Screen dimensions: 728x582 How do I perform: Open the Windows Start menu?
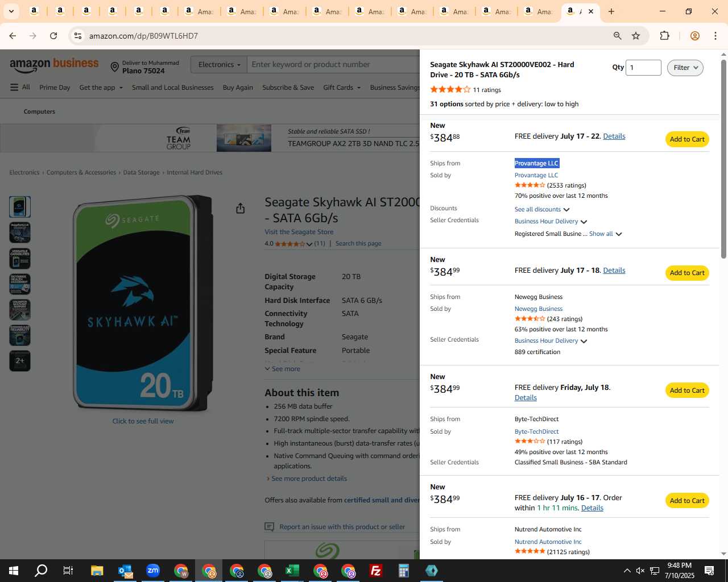[14, 571]
